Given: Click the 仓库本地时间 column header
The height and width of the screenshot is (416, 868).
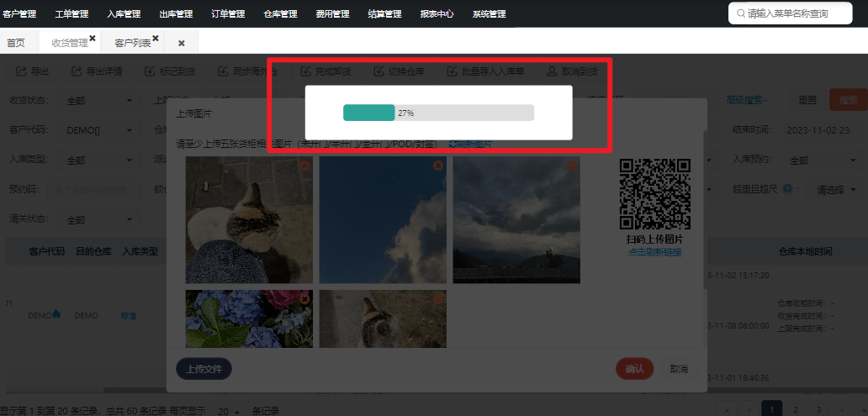Looking at the screenshot, I should (x=805, y=251).
